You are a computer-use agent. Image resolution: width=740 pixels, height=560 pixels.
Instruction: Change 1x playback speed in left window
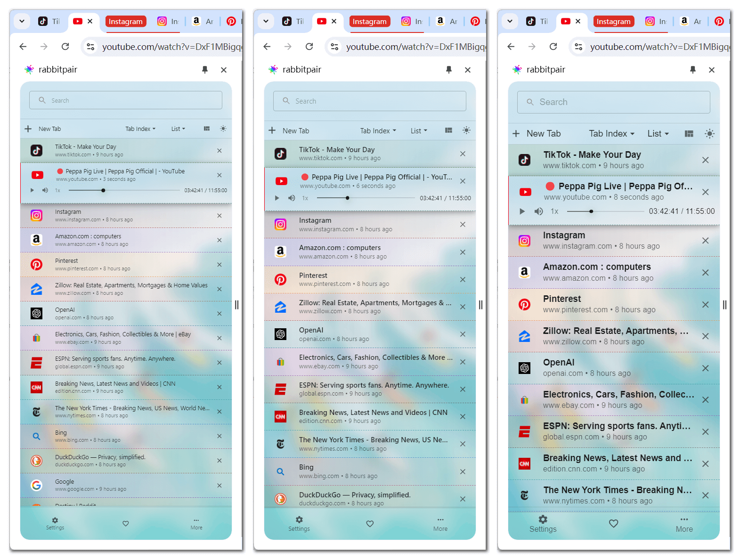(57, 190)
